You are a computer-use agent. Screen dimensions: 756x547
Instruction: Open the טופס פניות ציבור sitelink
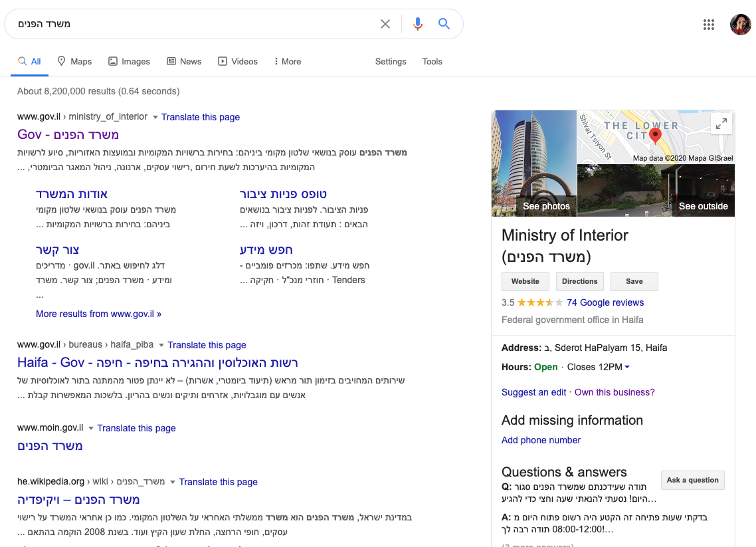(x=283, y=194)
